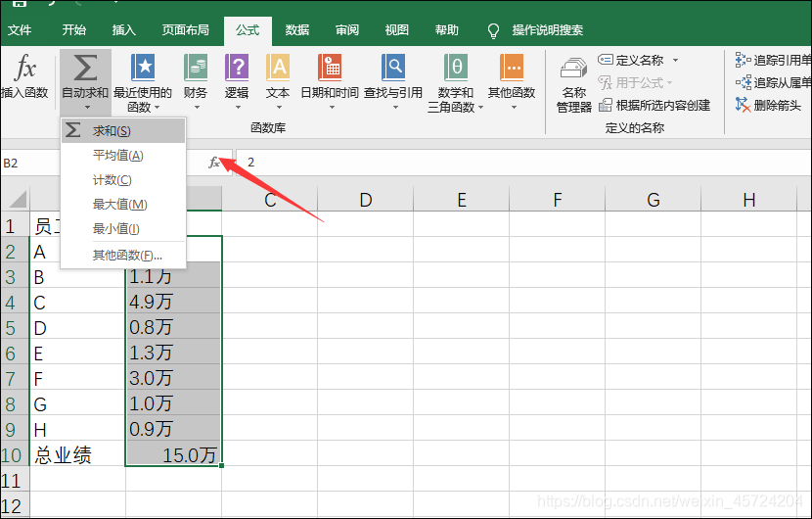Click Remove Arrows (删除箭头) button
Viewport: 812px width, 519px height.
pos(768,105)
